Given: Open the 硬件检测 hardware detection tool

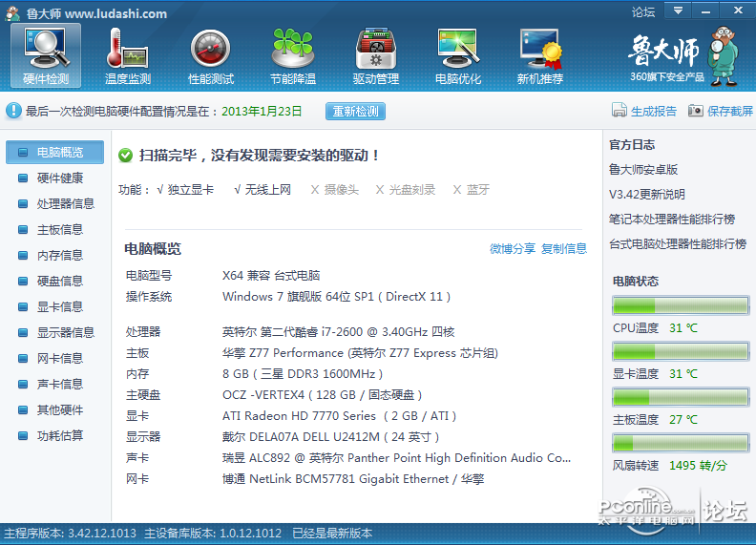Looking at the screenshot, I should point(46,56).
